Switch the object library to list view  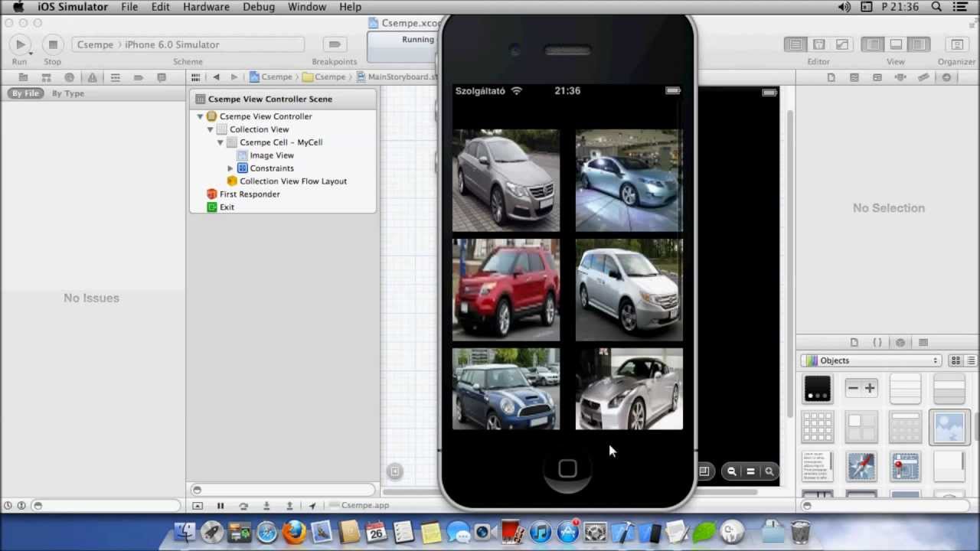[x=971, y=360]
